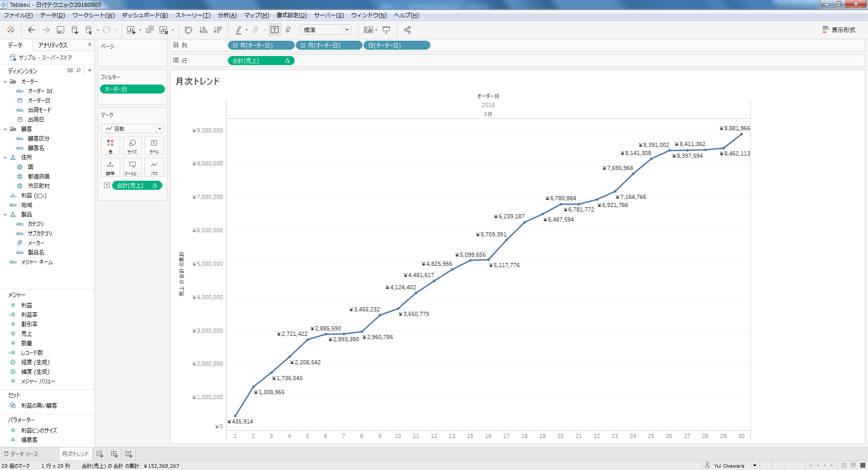Open the ダッシュボード menu

145,15
